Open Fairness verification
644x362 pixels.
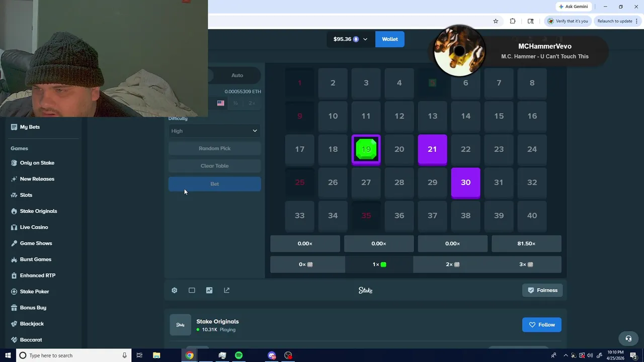[x=542, y=290]
